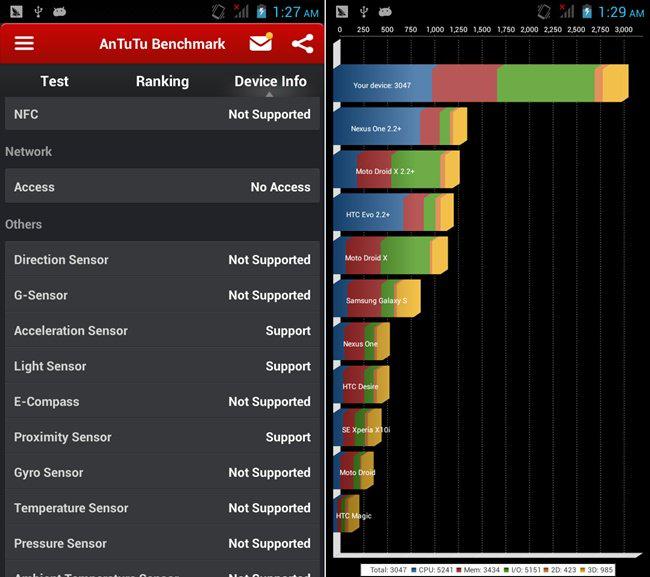Tap the G-Sensor row

(162, 295)
